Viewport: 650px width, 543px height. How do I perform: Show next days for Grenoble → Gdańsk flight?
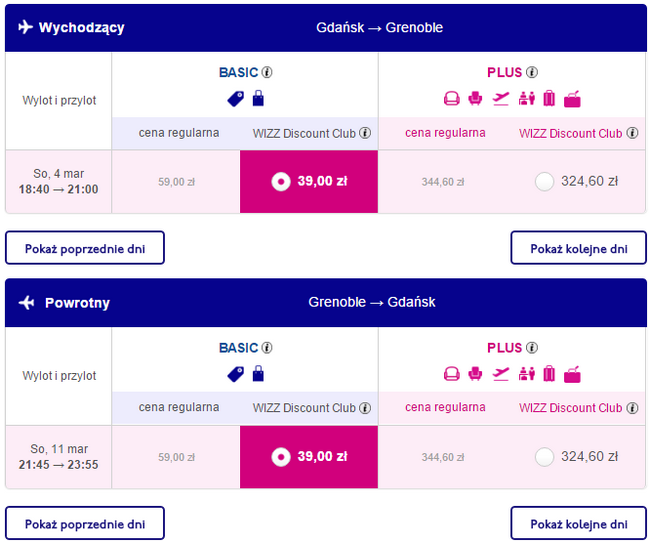point(578,523)
